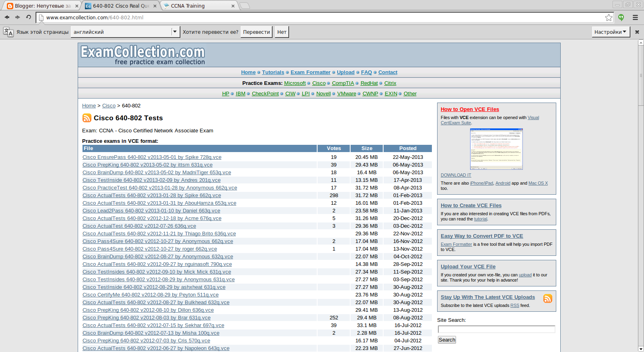Close the CCNA Training tab
The height and width of the screenshot is (352, 644).
tap(233, 6)
